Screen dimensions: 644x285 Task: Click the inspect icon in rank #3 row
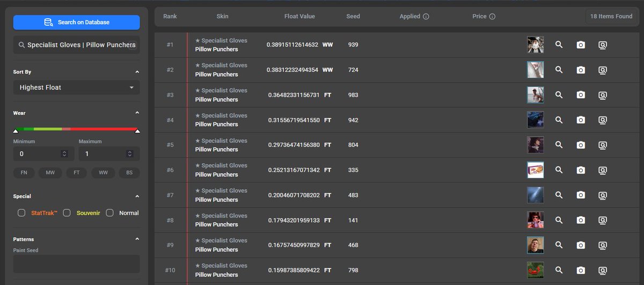tap(603, 95)
